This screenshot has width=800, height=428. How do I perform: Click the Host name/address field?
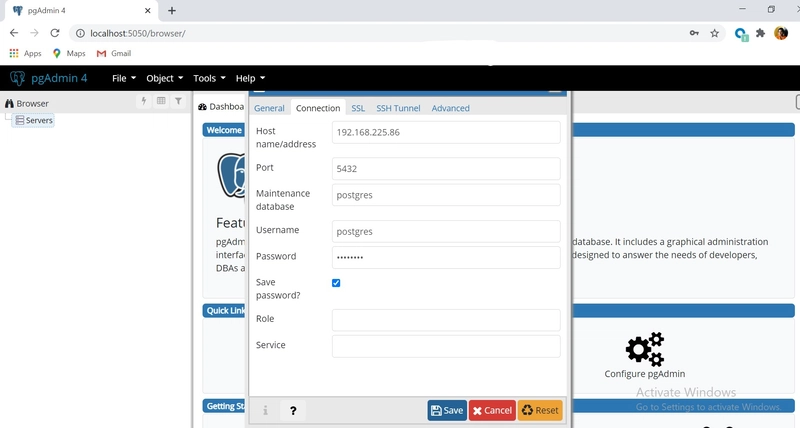point(446,132)
